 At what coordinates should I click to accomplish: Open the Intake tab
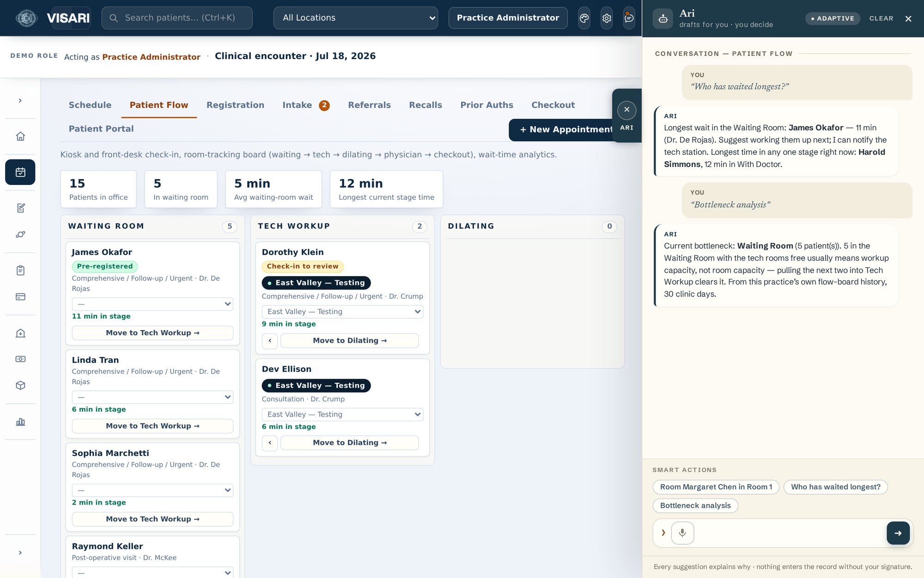(x=306, y=105)
